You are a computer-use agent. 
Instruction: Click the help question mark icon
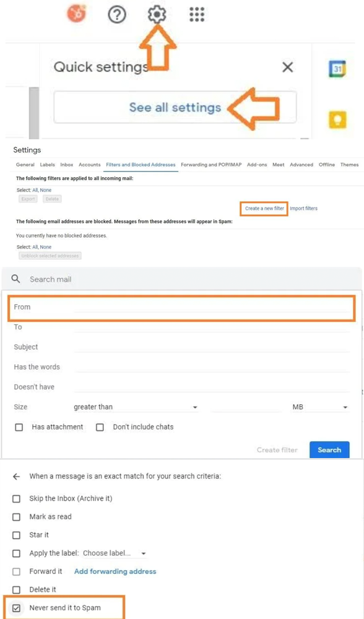coord(117,15)
